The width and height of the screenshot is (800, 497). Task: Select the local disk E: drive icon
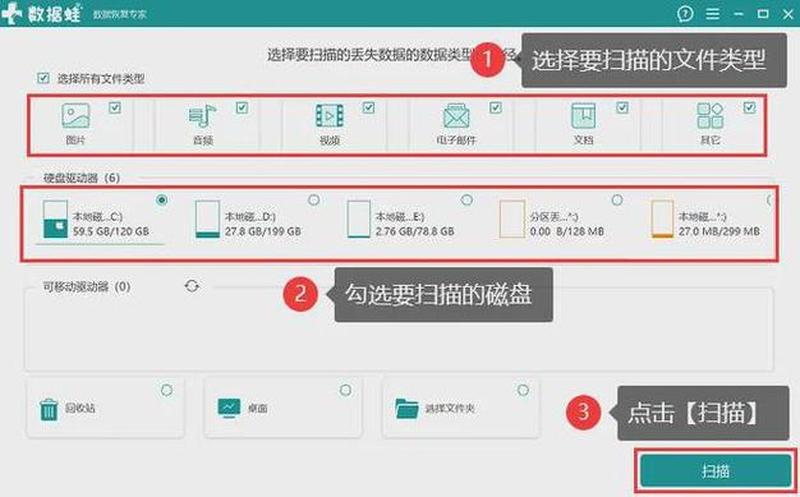point(359,219)
